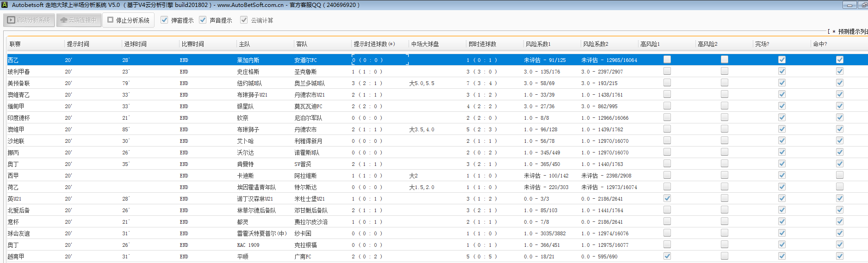Click the play icon on 启动分析系统 button

coord(11,20)
